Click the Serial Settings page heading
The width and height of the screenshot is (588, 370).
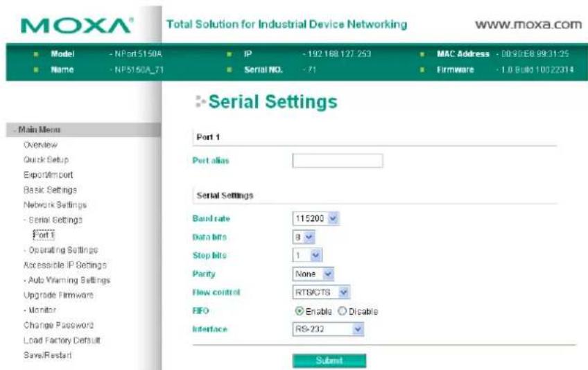[273, 102]
